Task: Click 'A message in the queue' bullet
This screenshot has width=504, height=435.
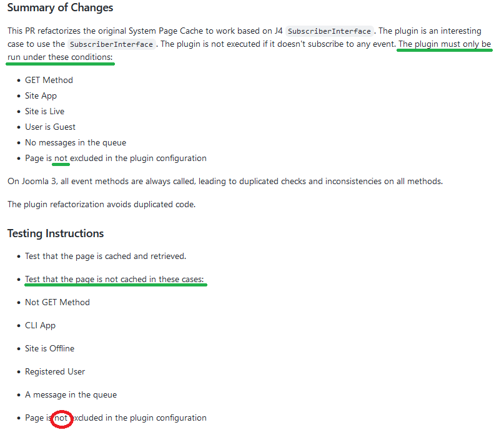Action: click(x=71, y=394)
